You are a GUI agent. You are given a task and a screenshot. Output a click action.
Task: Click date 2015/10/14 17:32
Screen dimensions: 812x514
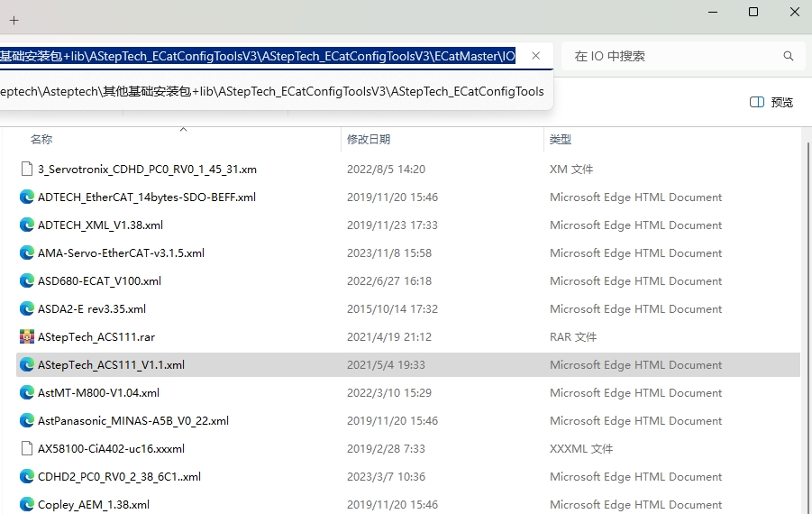tap(393, 309)
